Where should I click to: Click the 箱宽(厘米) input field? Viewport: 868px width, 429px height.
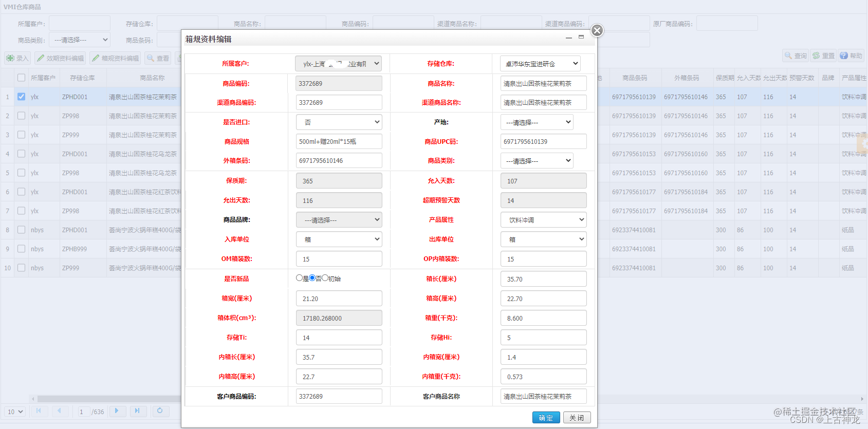point(339,299)
